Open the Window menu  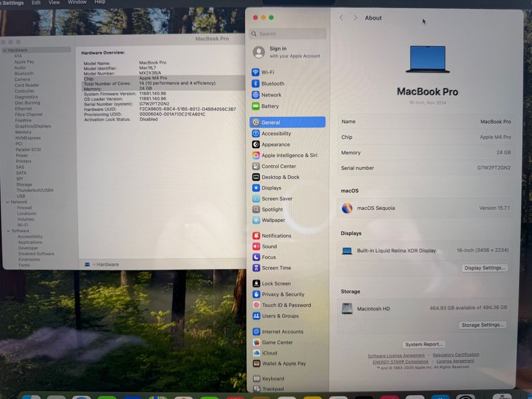77,2
